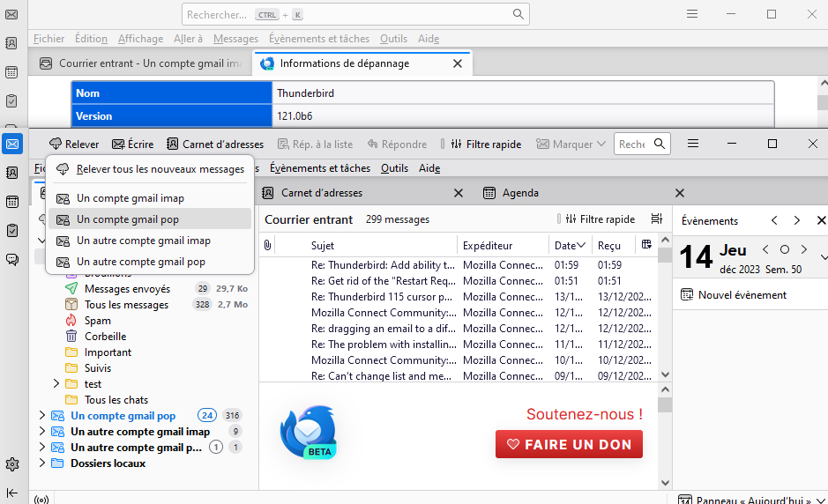
Task: Close the Évènements pane
Action: pos(821,220)
